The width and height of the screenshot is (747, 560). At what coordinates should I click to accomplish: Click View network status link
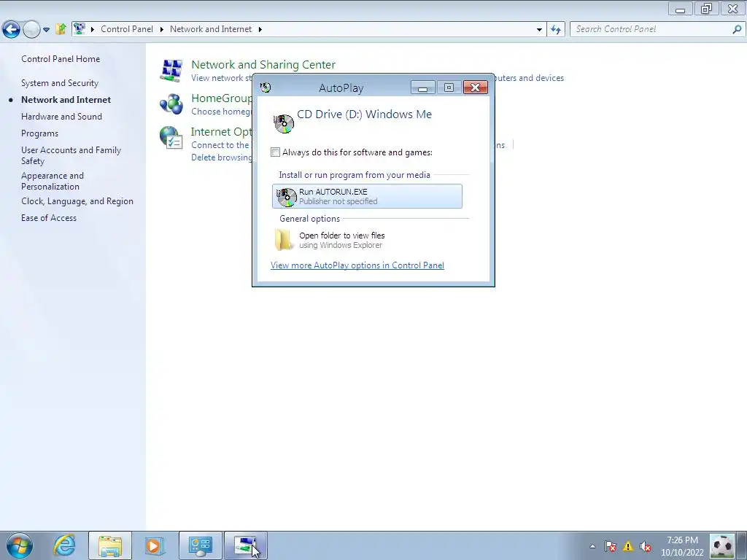click(x=222, y=77)
